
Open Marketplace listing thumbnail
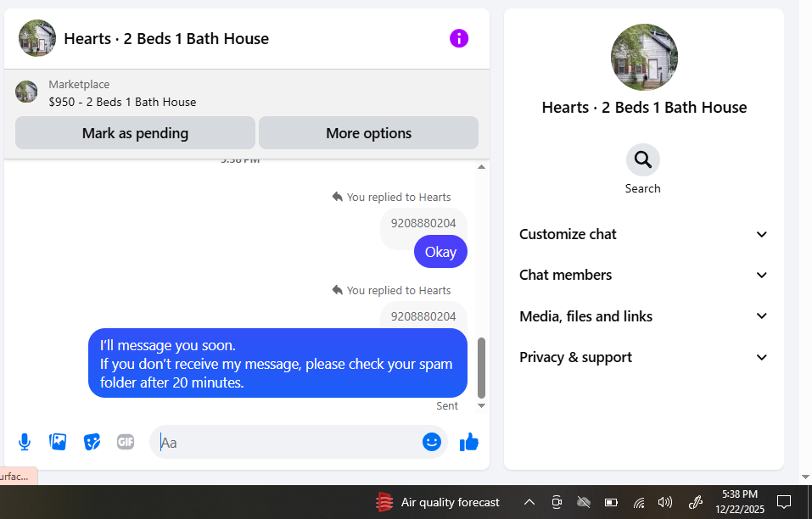pyautogui.click(x=26, y=92)
